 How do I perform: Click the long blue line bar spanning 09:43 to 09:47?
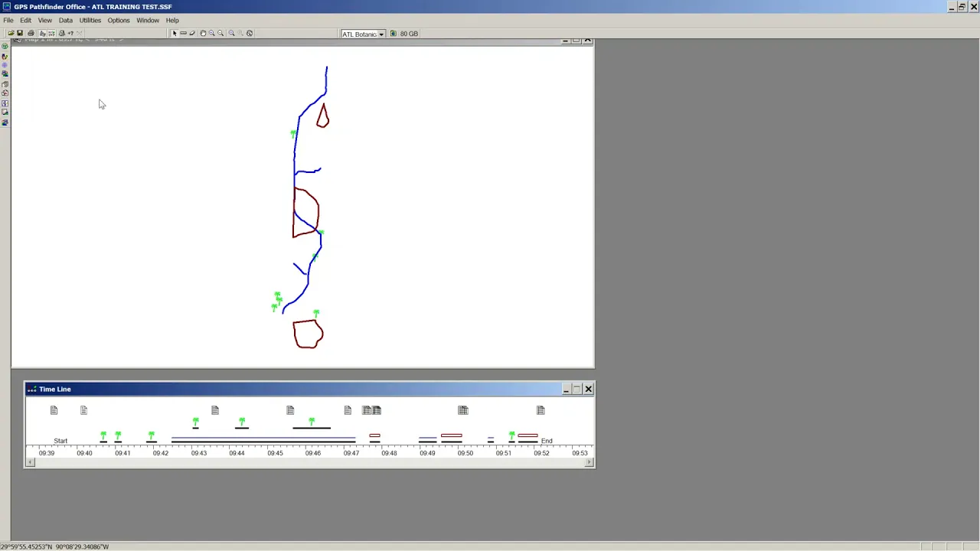[263, 439]
